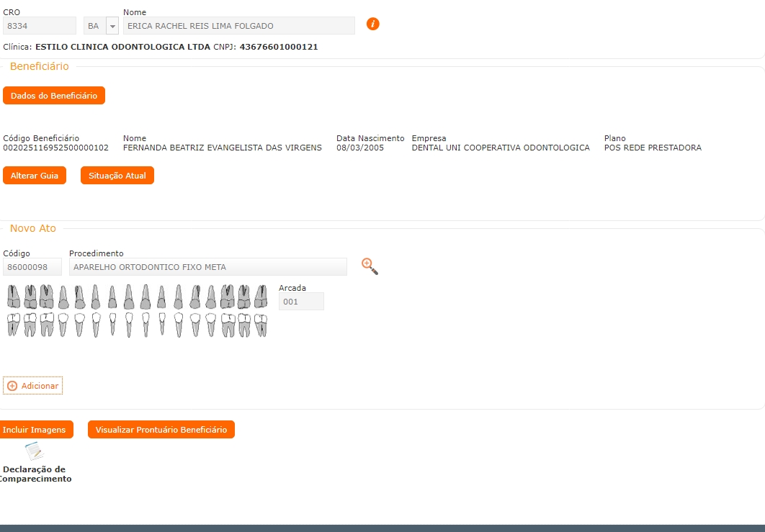
Task: Select the third lower-row tooth from the left
Action: (47, 325)
